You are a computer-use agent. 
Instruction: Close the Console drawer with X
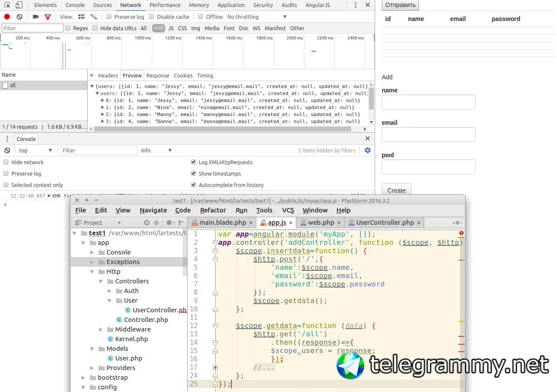[x=368, y=138]
